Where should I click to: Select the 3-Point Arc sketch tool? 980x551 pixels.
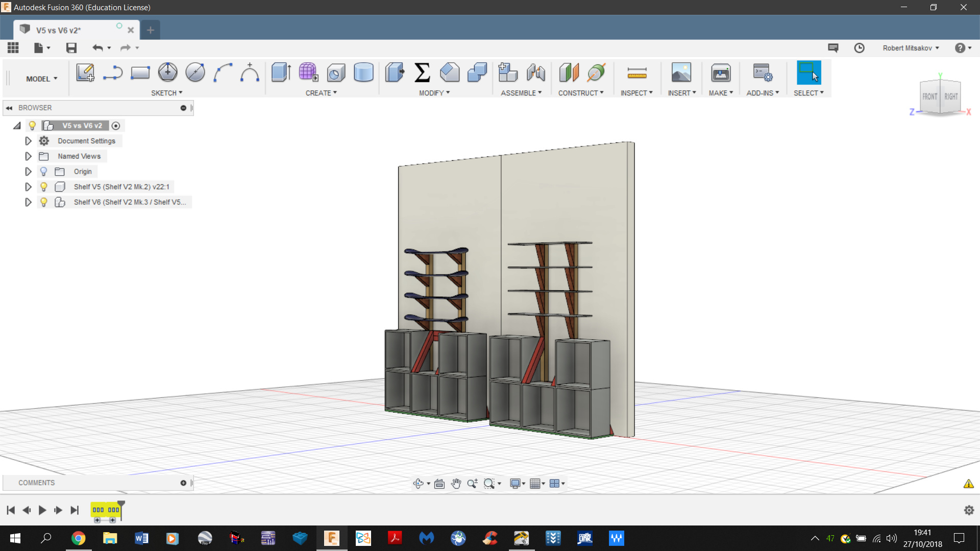[223, 72]
